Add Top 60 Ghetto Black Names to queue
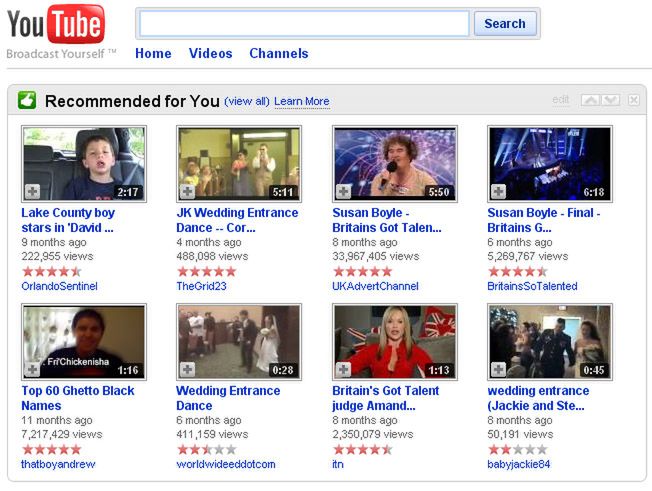 pyautogui.click(x=32, y=370)
